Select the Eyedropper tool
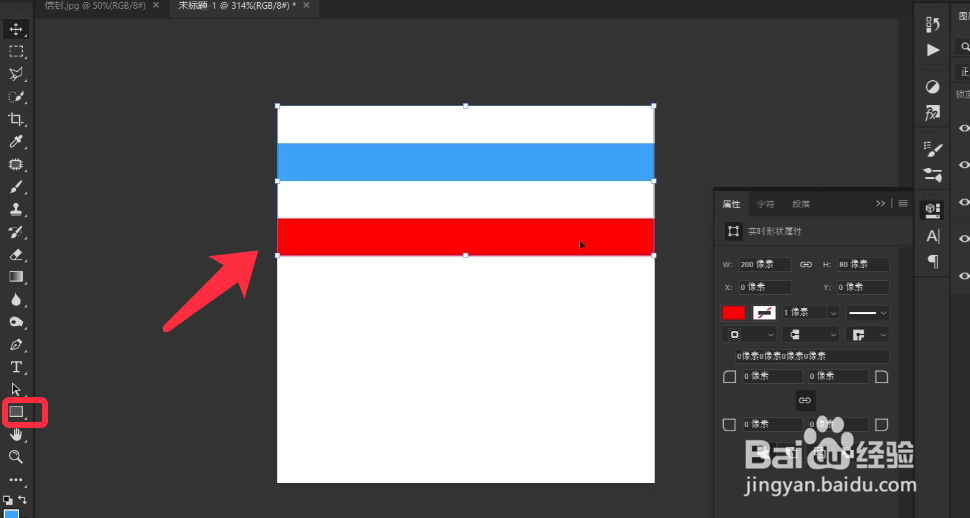The width and height of the screenshot is (970, 518). (16, 142)
